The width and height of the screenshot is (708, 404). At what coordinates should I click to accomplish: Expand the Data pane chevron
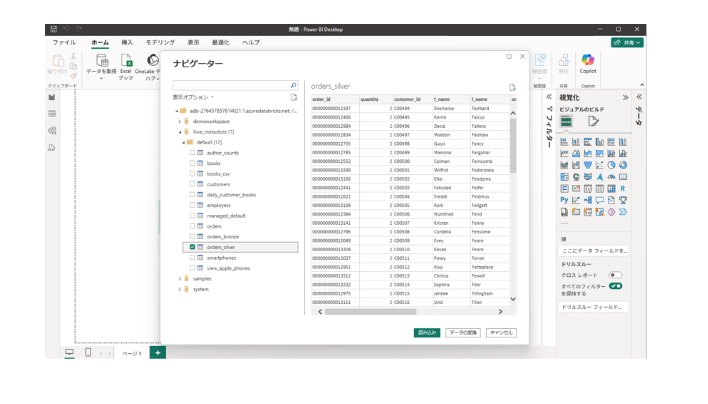pyautogui.click(x=639, y=97)
